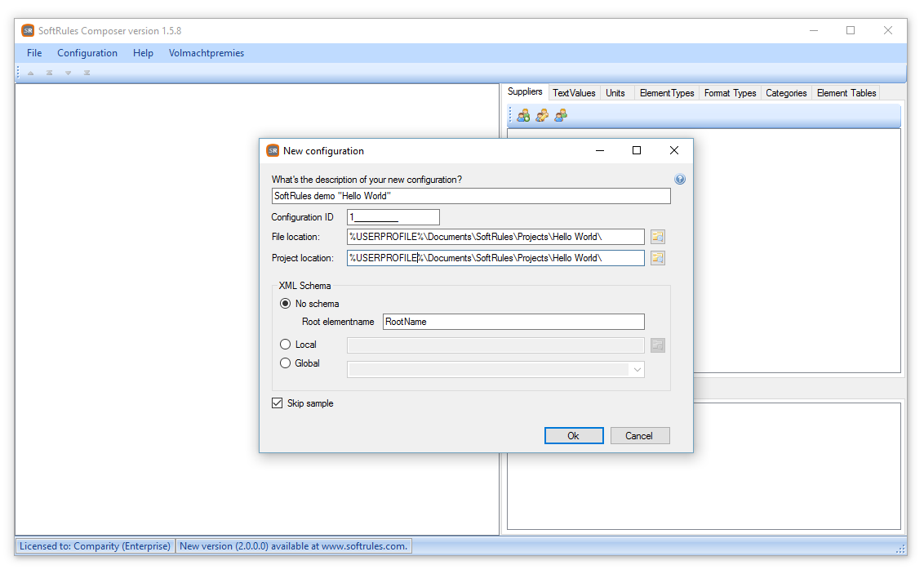Open help for the New configuration dialog

tap(680, 179)
